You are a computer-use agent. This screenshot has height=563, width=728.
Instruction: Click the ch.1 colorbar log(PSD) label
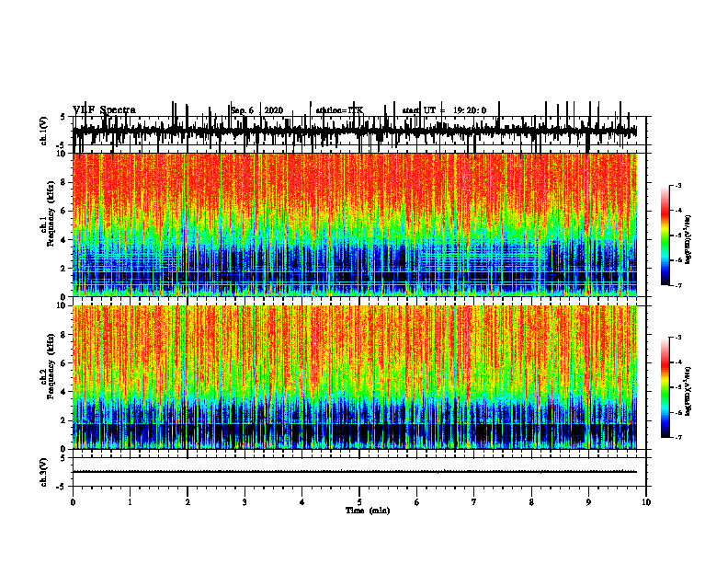click(688, 240)
